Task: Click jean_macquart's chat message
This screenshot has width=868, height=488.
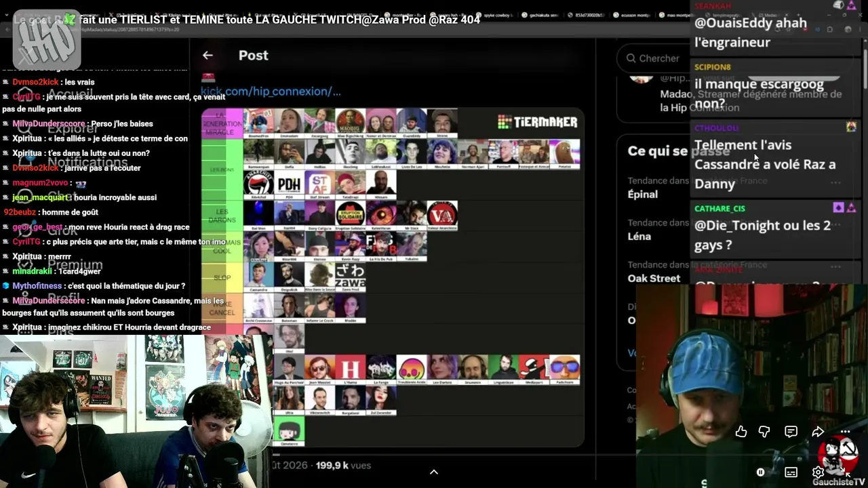Action: pos(80,197)
